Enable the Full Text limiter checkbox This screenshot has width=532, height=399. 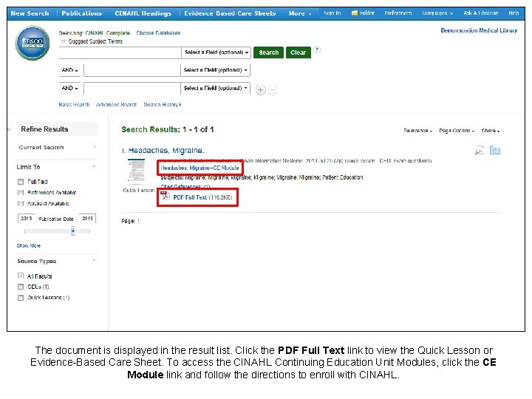(x=21, y=182)
